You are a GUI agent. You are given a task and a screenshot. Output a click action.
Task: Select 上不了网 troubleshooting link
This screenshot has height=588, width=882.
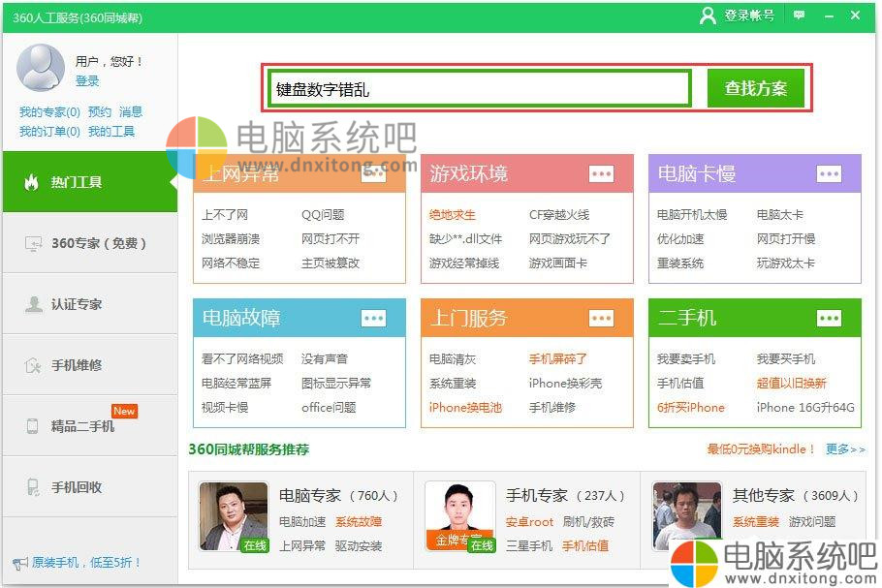(225, 215)
